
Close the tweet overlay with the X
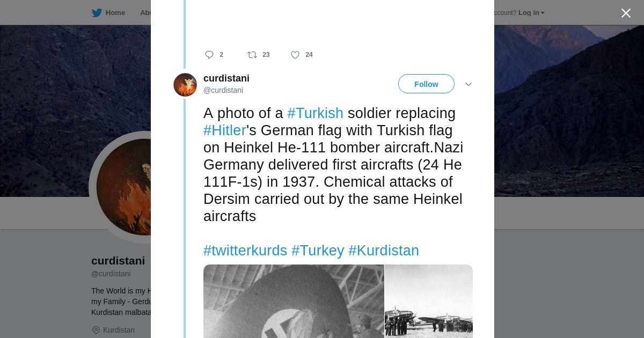coord(626,13)
